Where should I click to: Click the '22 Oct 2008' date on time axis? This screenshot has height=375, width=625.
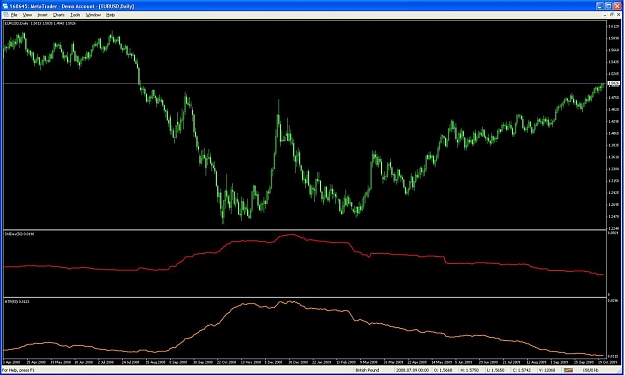click(x=226, y=362)
